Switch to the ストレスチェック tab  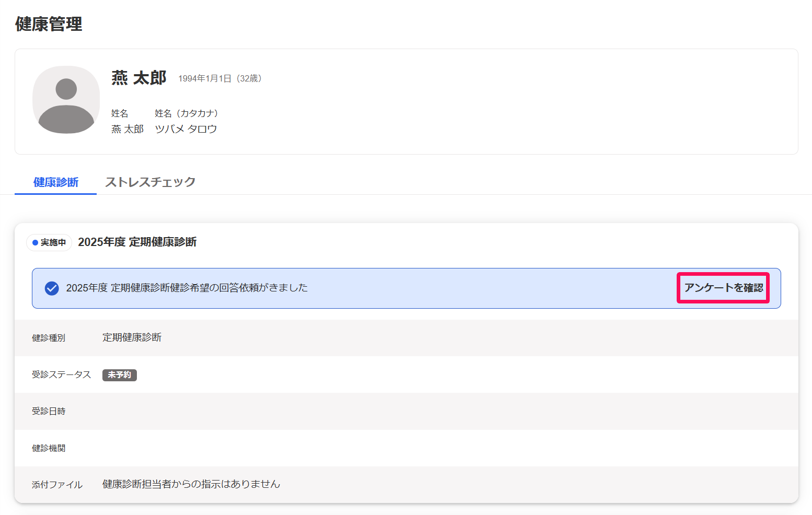pos(150,182)
